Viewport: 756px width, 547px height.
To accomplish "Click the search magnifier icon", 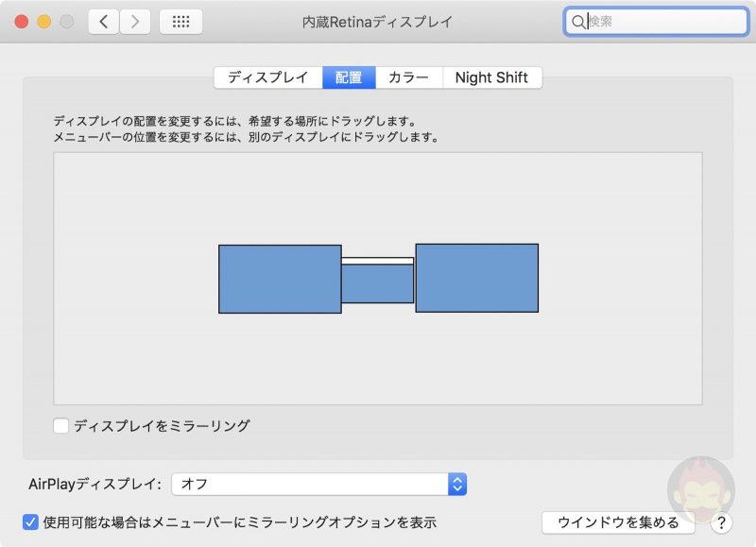I will (578, 20).
